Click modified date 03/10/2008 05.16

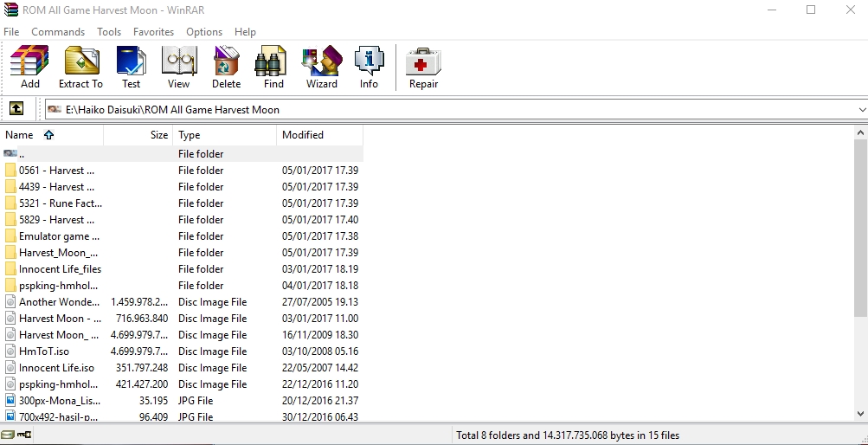(320, 351)
